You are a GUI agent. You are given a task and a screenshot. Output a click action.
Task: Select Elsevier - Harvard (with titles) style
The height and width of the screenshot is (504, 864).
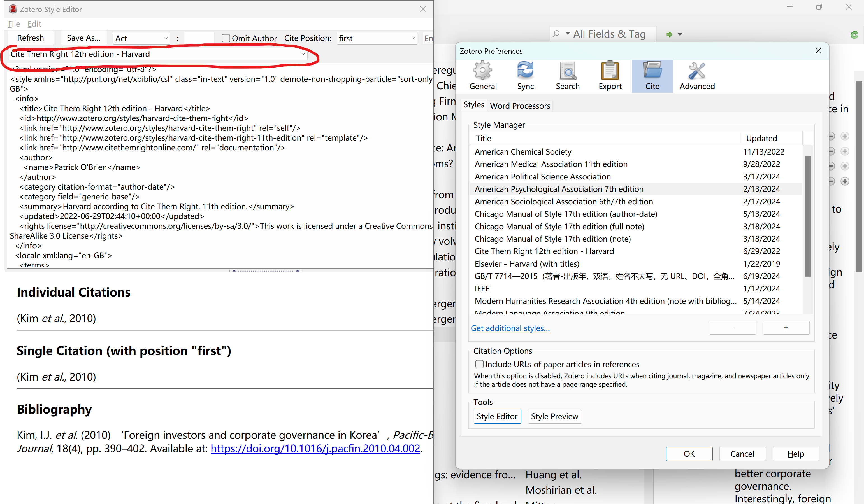click(527, 263)
